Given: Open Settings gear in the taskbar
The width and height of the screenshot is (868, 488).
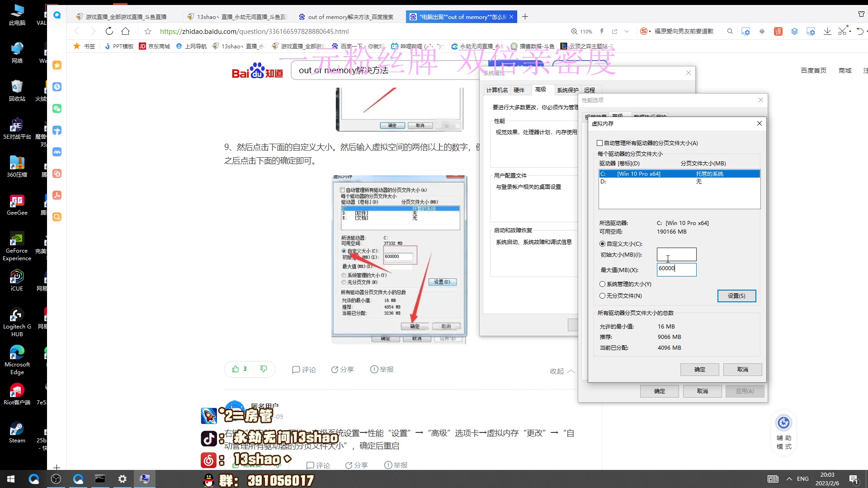Looking at the screenshot, I should (122, 479).
